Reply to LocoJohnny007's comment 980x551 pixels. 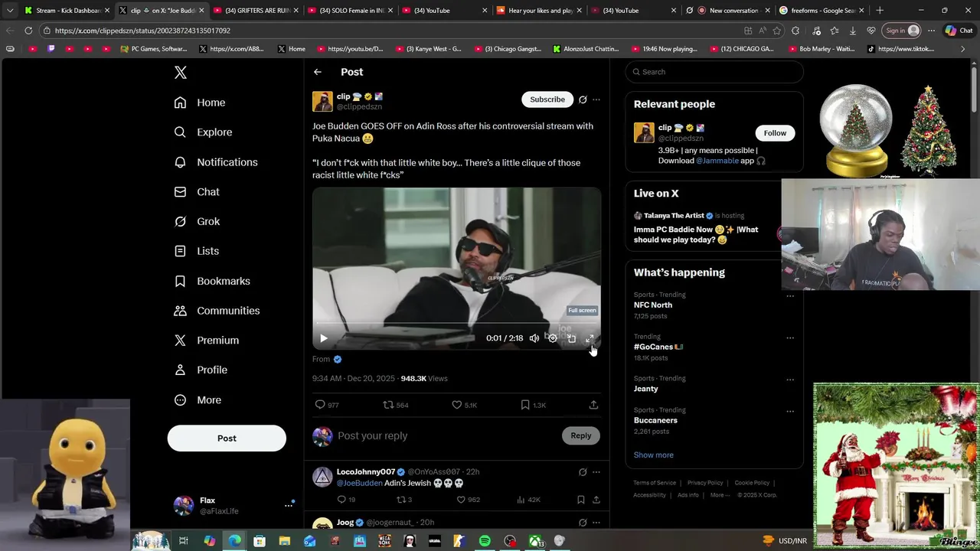(346, 500)
